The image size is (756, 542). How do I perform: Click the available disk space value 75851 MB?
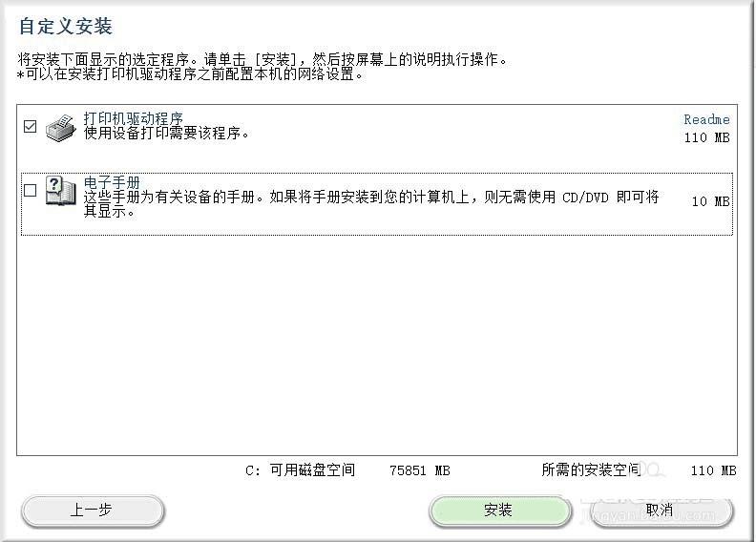(x=419, y=470)
